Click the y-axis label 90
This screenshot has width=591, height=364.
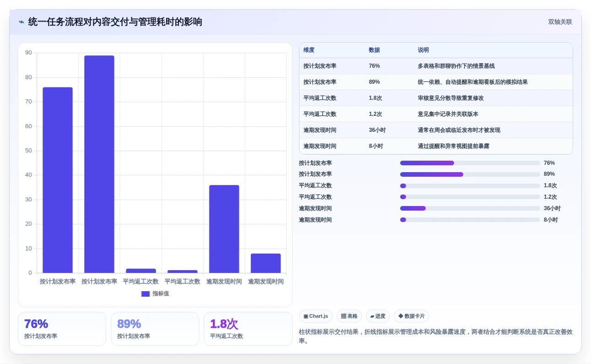[29, 53]
